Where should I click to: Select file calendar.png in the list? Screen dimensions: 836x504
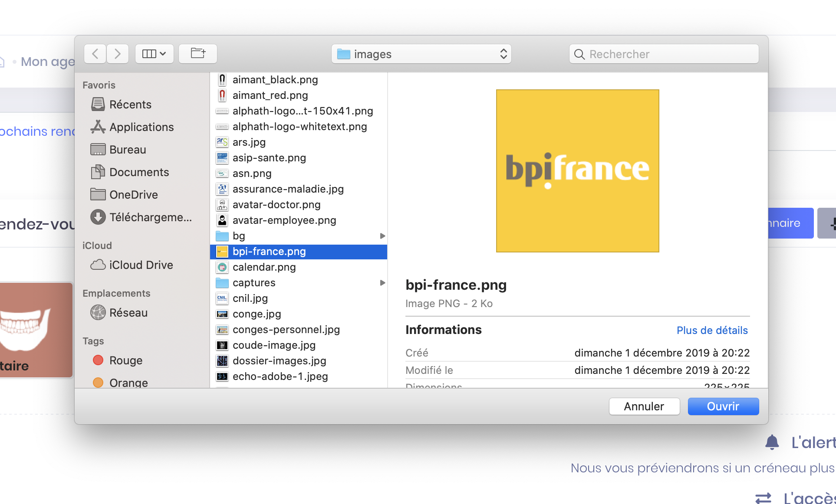coord(264,267)
